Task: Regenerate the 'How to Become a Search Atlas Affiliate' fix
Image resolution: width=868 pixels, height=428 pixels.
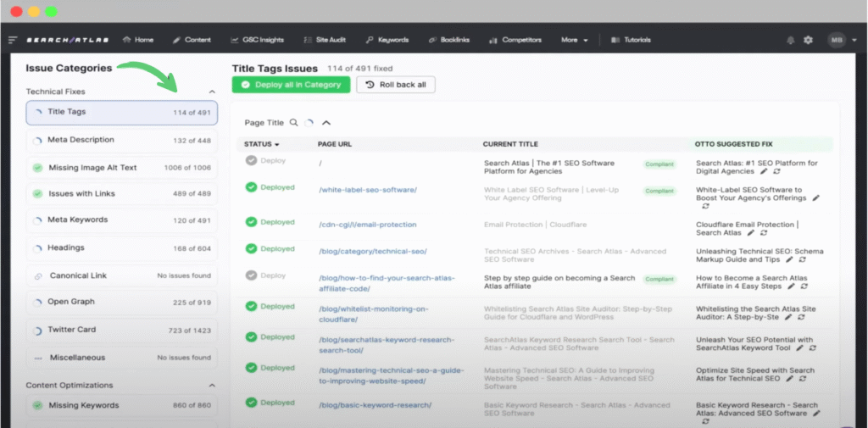Action: click(x=804, y=286)
